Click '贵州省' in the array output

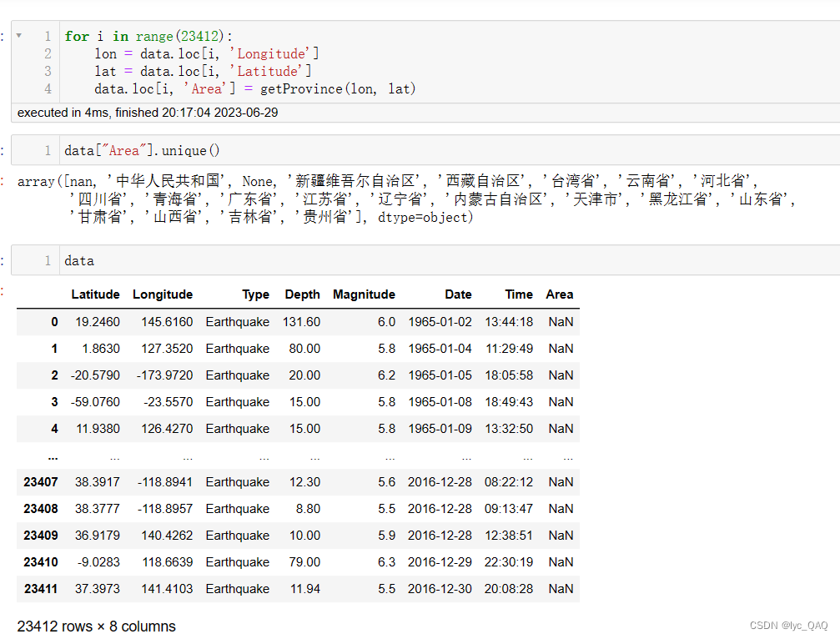[327, 217]
